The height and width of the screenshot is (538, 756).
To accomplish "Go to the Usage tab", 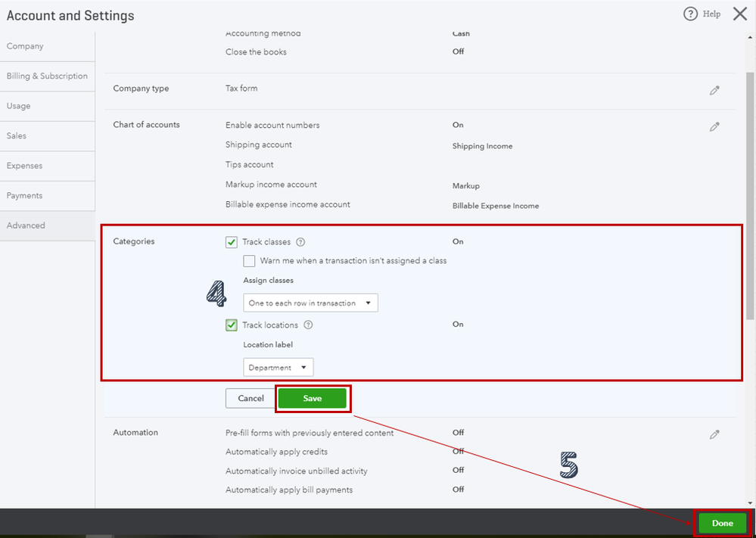I will click(48, 106).
